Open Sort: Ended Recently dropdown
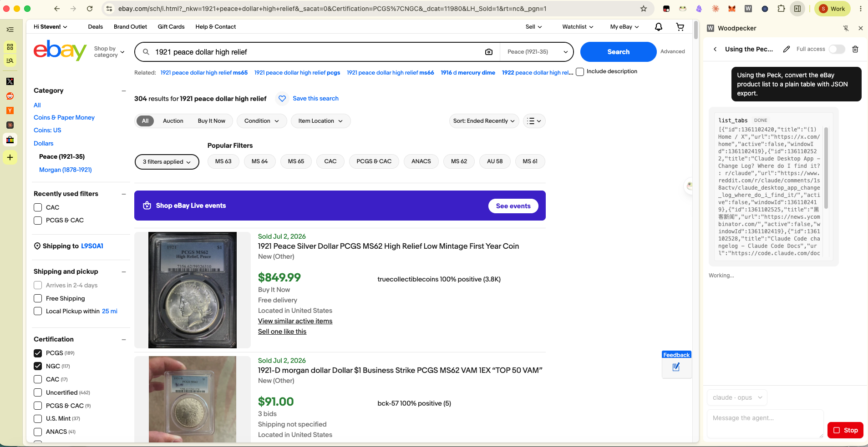This screenshot has width=868, height=447. [x=484, y=121]
